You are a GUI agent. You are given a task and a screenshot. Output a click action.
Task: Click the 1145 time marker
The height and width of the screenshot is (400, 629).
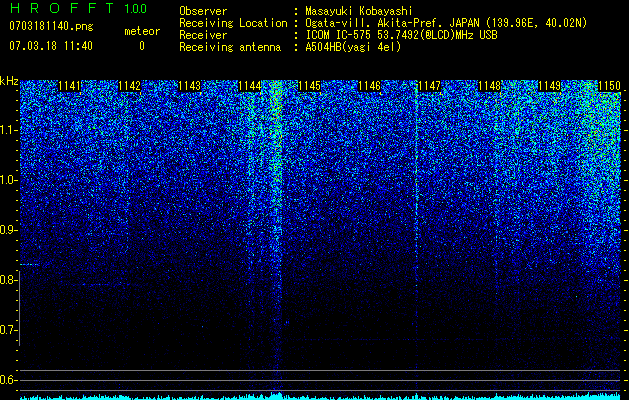[310, 86]
